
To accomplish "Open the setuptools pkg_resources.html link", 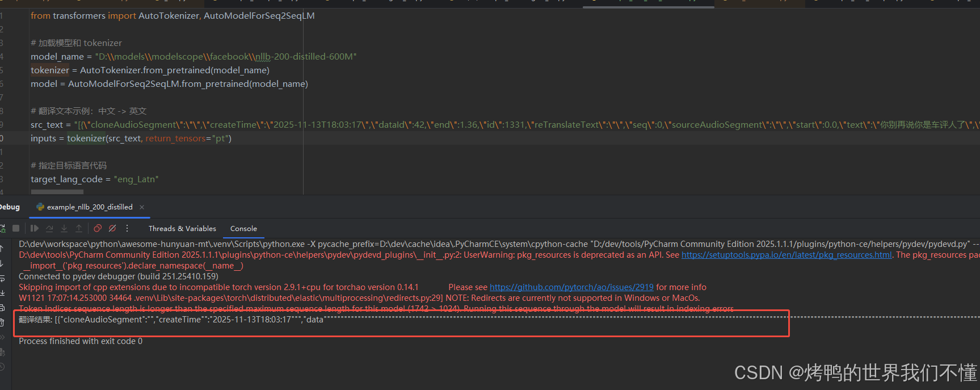I will [x=786, y=255].
